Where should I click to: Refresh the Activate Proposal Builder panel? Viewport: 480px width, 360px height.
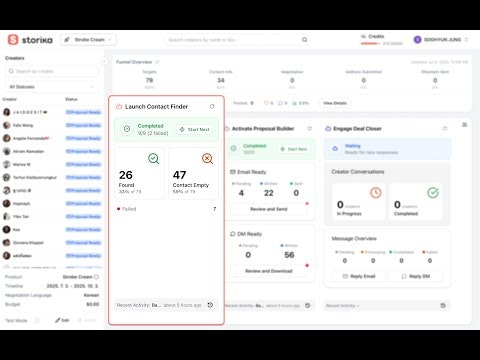pyautogui.click(x=309, y=128)
